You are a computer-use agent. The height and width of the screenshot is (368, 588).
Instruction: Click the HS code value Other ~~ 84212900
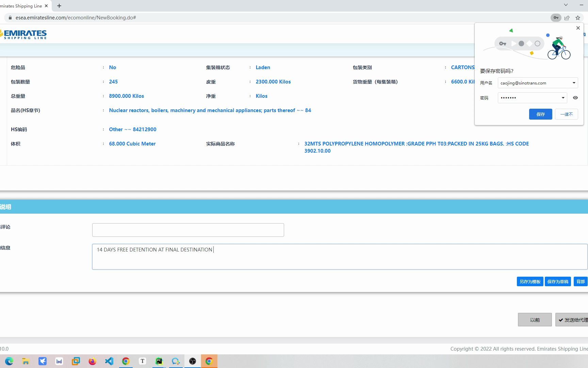133,129
